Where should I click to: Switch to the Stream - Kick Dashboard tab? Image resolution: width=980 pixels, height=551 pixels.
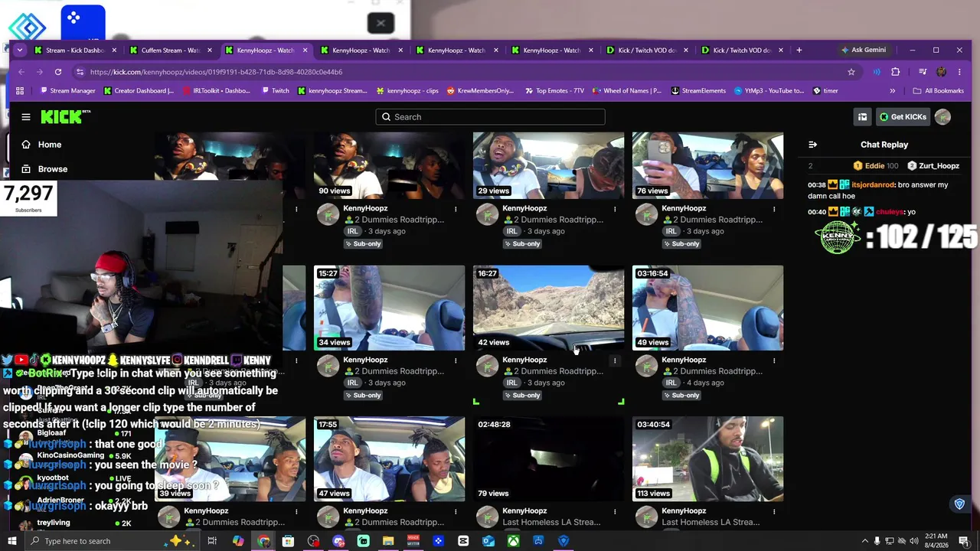coord(75,51)
